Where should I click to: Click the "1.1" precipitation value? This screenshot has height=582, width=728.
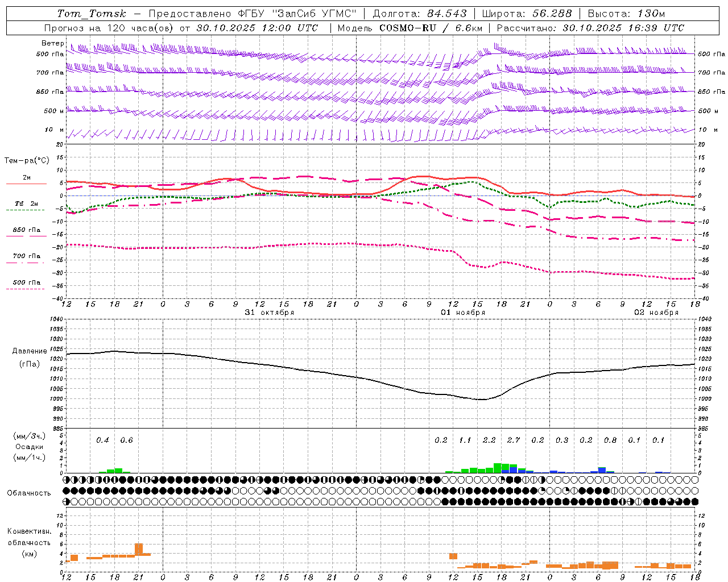(x=465, y=440)
